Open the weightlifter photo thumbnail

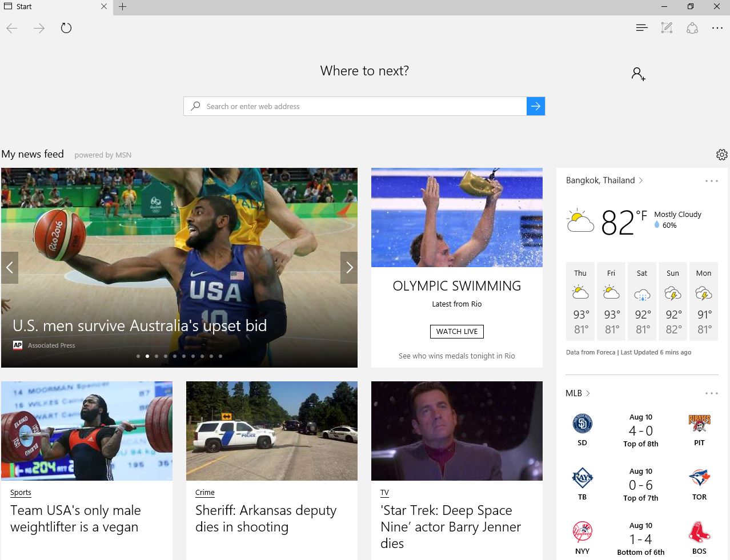pyautogui.click(x=87, y=431)
